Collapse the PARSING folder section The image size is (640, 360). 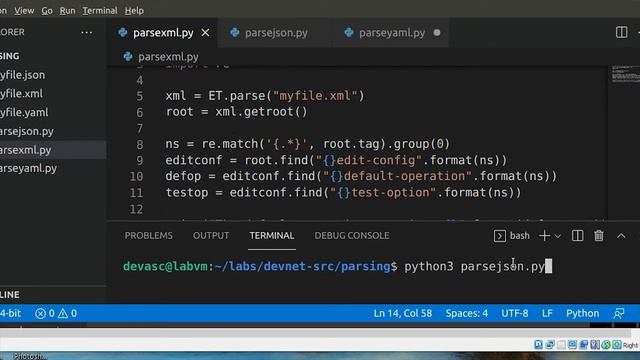(x=53, y=56)
